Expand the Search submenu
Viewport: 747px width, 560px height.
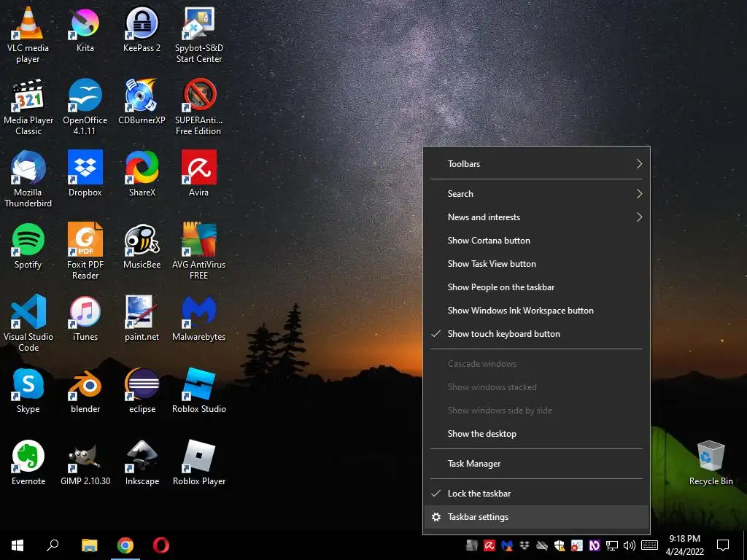[536, 194]
